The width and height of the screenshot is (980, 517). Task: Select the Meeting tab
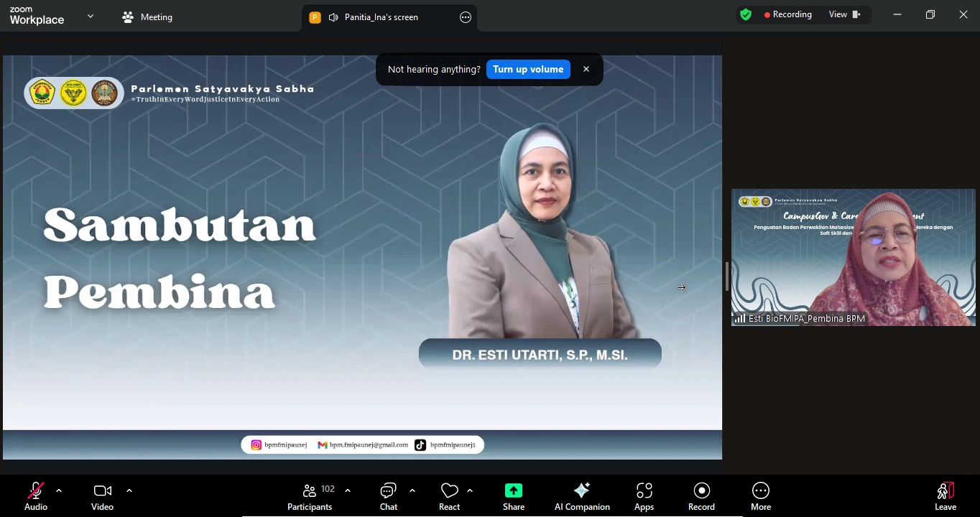[x=147, y=17]
